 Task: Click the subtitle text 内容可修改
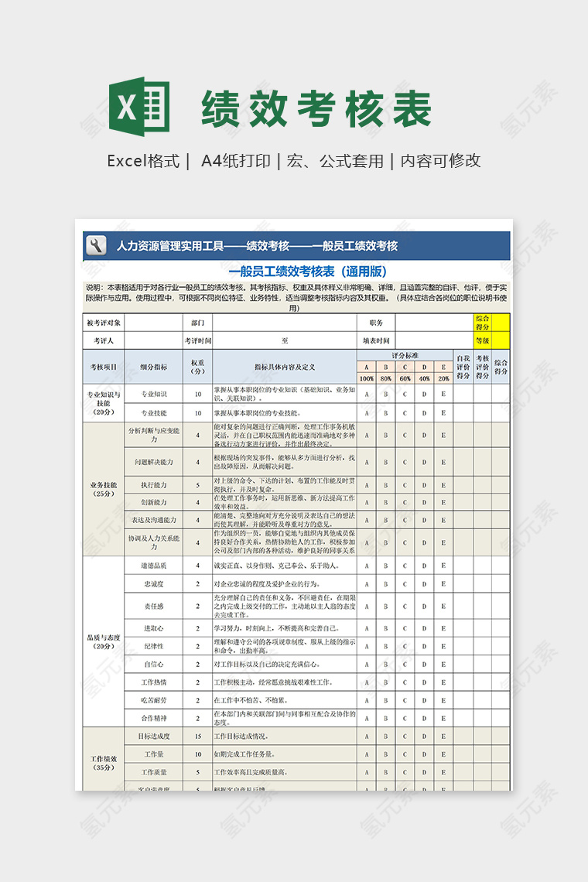440,162
